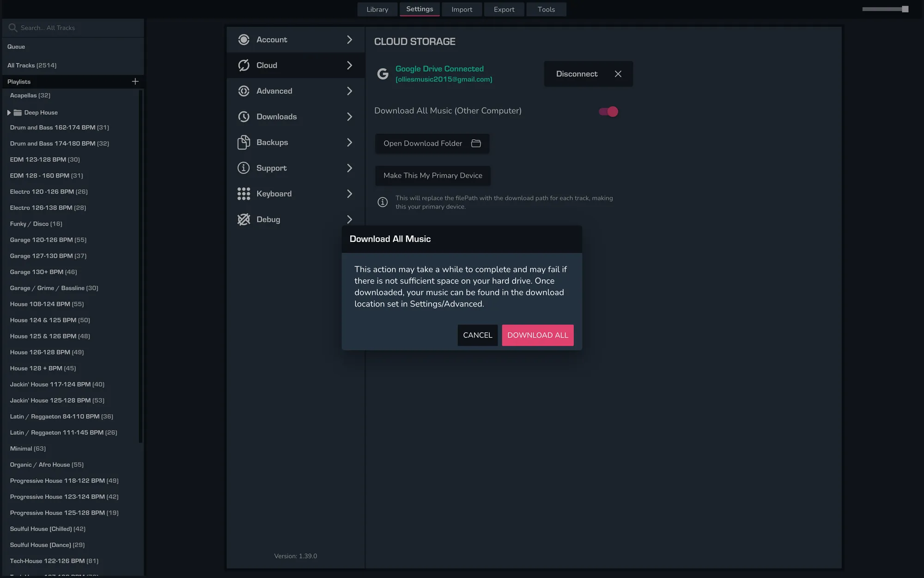Image resolution: width=924 pixels, height=578 pixels.
Task: Expand the Deep House folder
Action: 9,112
